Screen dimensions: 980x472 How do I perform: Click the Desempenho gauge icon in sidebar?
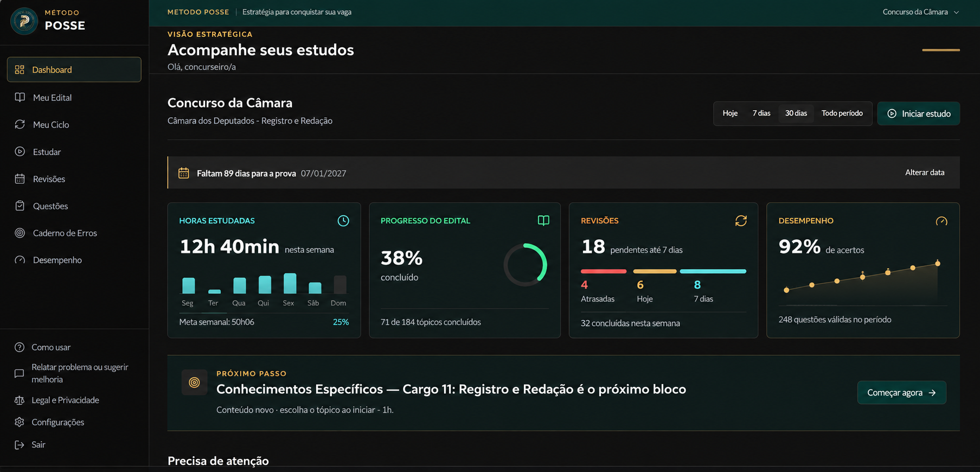tap(20, 260)
